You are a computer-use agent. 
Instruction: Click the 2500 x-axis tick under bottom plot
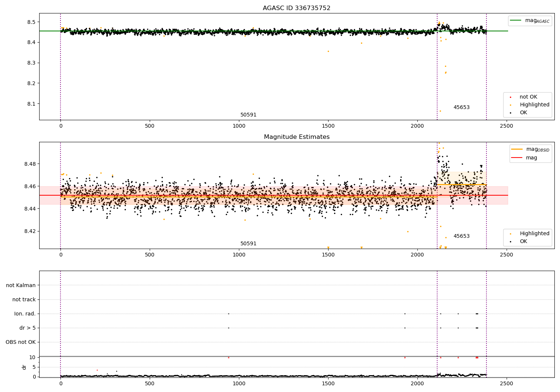pyautogui.click(x=506, y=383)
